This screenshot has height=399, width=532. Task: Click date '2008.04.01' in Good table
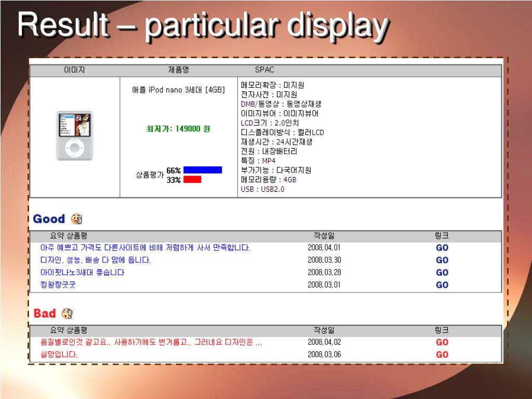(324, 248)
